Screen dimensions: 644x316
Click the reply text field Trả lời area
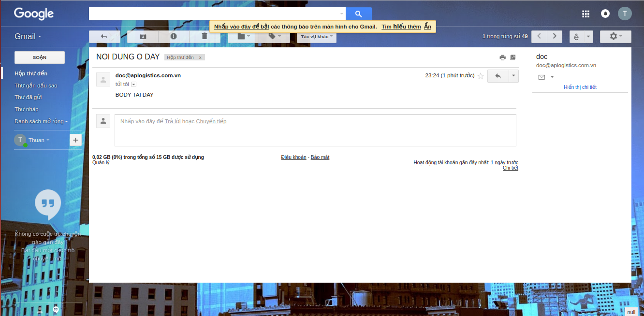click(x=173, y=121)
